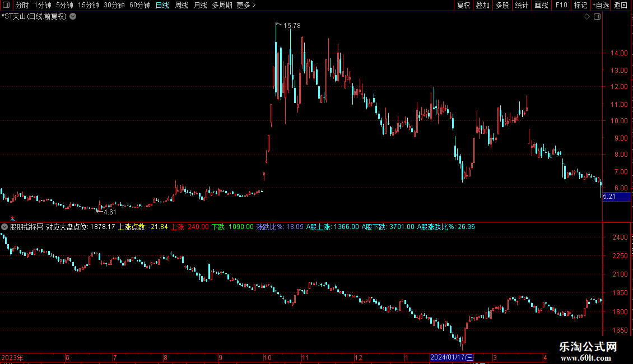Viewport: 633px width, 364px height.
Task: Open 多周期 multi-period view
Action: click(x=222, y=5)
